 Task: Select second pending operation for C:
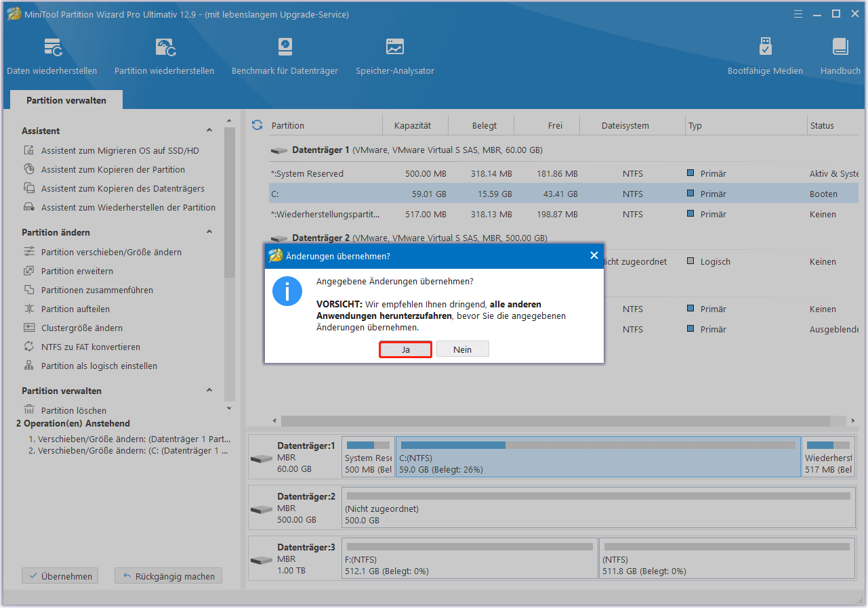pyautogui.click(x=127, y=450)
